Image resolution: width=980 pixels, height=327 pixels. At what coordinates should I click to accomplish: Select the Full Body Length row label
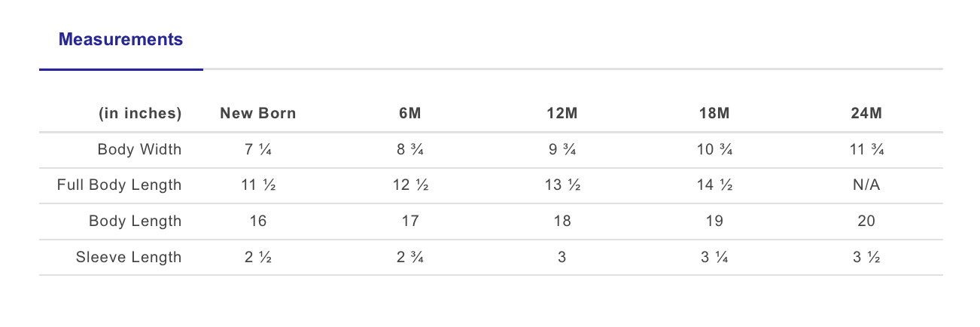tap(119, 185)
